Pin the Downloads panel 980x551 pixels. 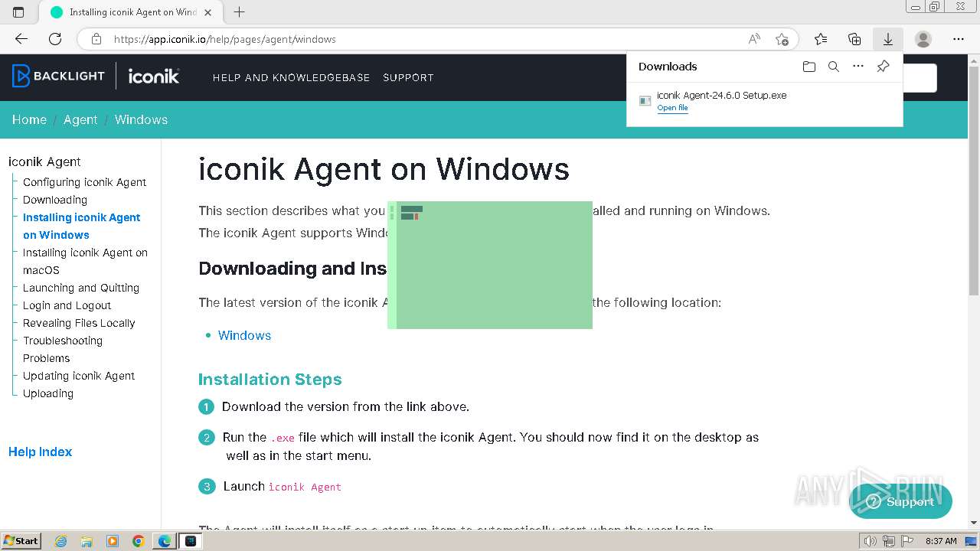[883, 67]
